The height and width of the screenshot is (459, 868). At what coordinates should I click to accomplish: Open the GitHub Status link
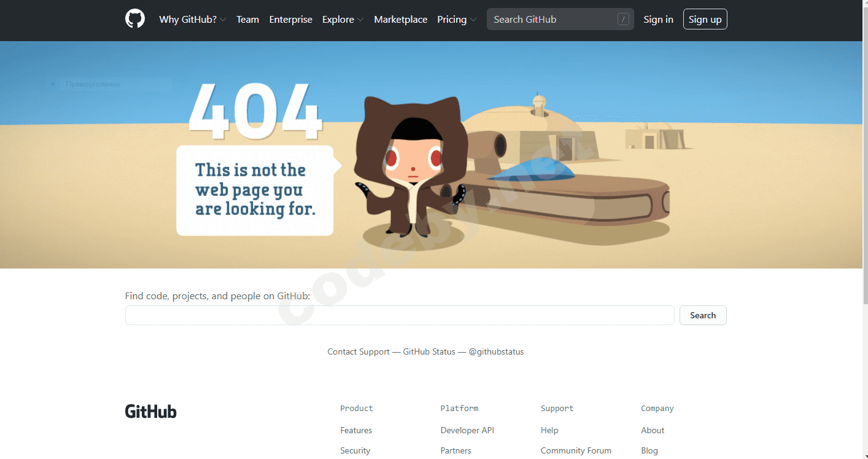429,352
